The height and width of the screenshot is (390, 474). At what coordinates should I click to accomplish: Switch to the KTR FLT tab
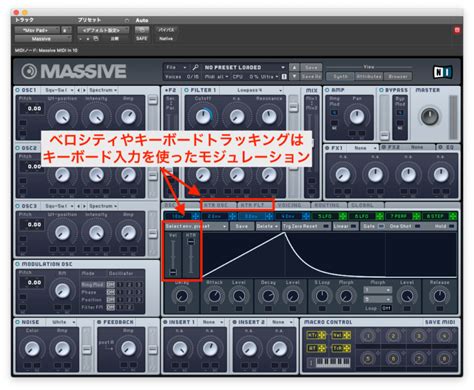click(x=256, y=205)
